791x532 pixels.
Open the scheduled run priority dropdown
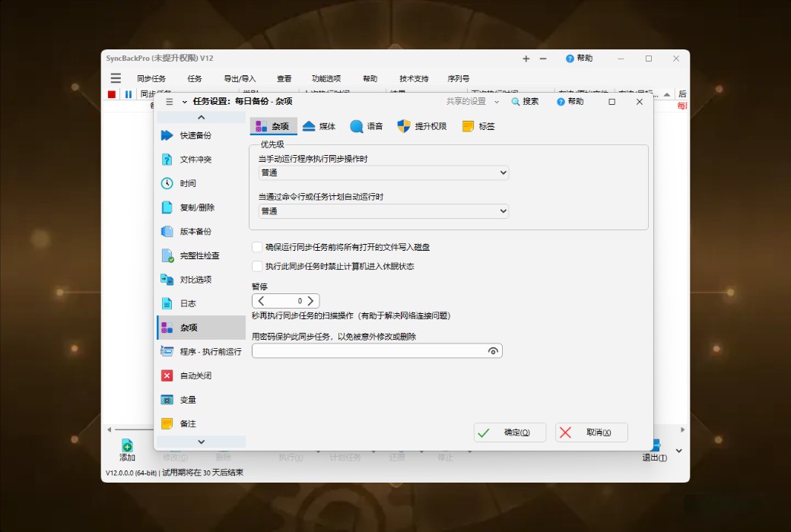coord(502,211)
